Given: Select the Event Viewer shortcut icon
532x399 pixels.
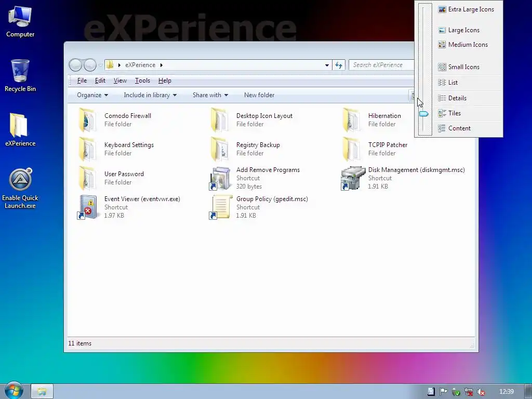Looking at the screenshot, I should point(88,207).
